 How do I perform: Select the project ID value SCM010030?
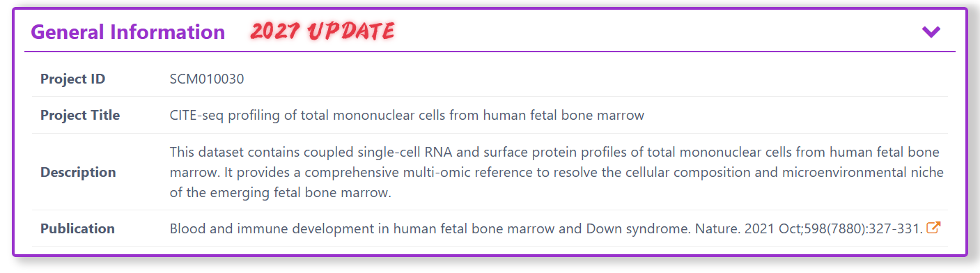(x=207, y=79)
